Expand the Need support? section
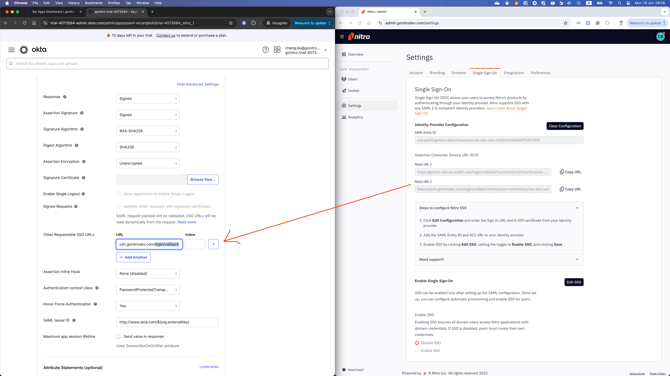670x376 pixels. point(499,259)
